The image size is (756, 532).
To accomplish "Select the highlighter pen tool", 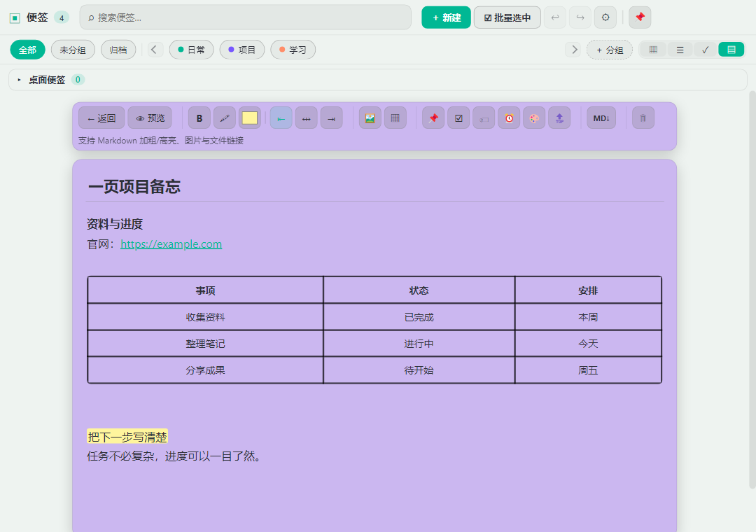I will pyautogui.click(x=225, y=118).
